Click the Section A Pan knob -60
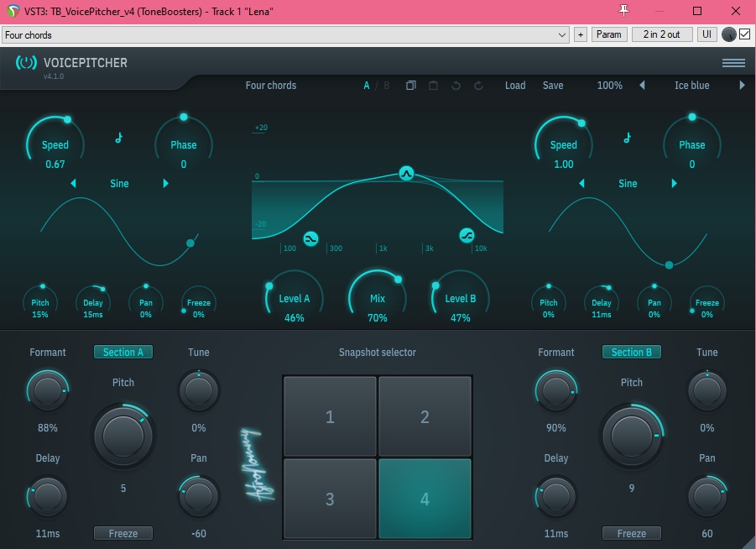This screenshot has height=549, width=756. point(199,496)
